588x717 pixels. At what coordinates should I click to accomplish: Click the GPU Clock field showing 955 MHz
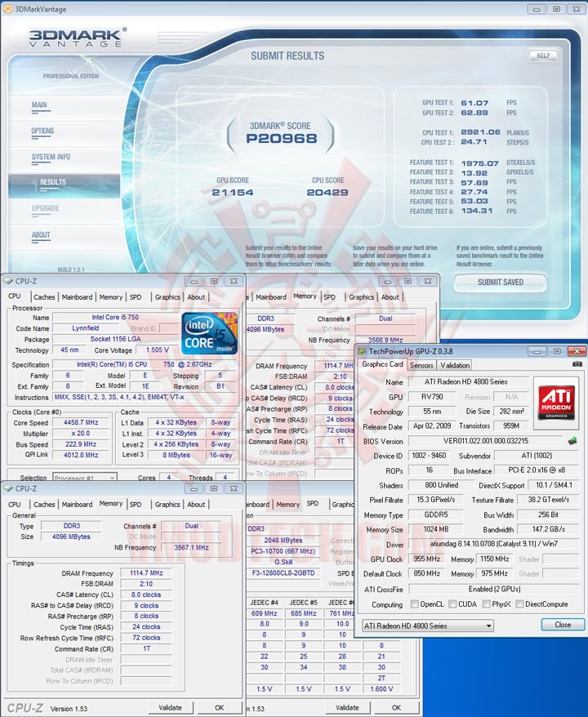(426, 559)
